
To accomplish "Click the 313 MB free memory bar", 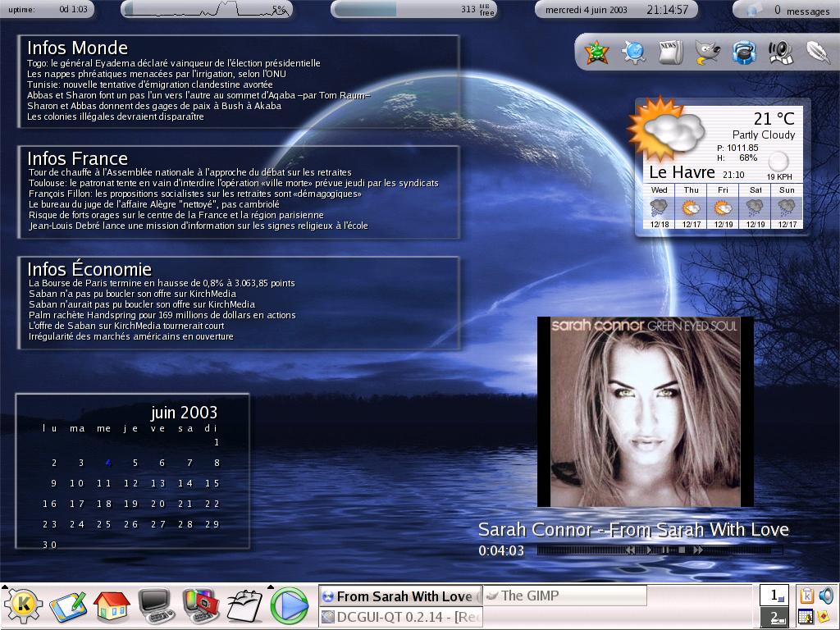I will (413, 10).
